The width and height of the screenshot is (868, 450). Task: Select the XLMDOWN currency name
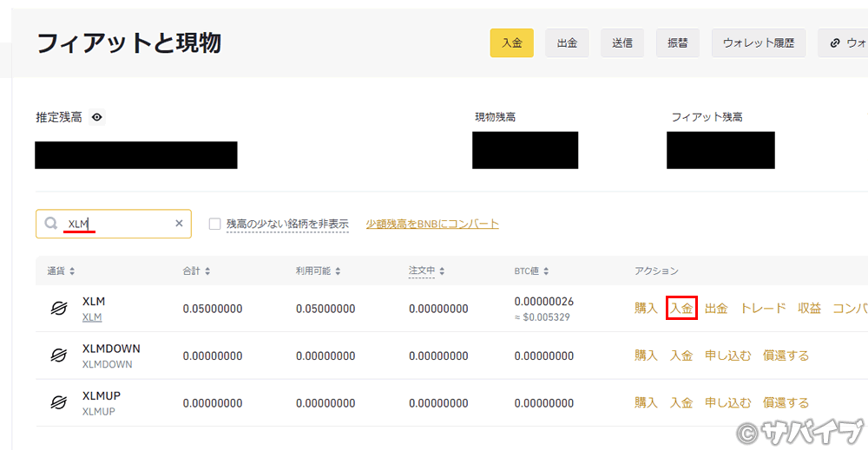pos(111,349)
